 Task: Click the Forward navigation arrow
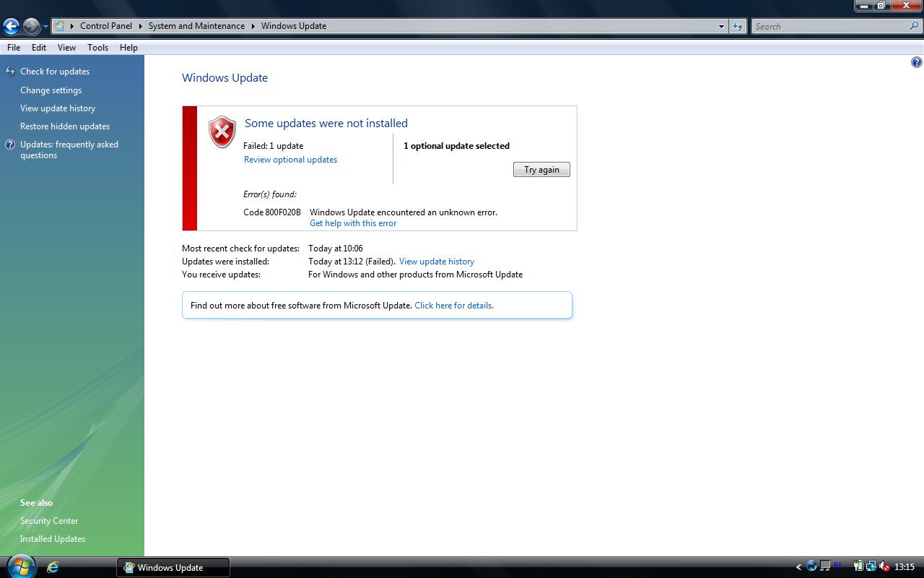pos(31,27)
